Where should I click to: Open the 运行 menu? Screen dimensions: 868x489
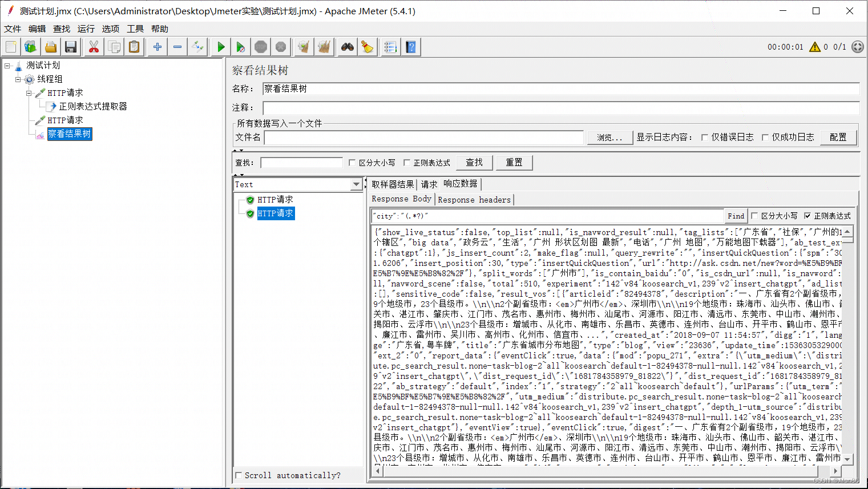click(x=86, y=29)
